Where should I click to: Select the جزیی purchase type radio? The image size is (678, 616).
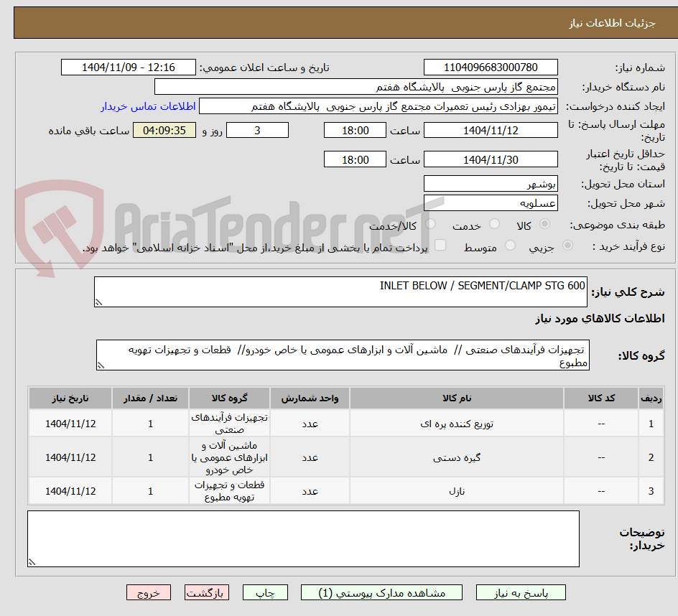(567, 246)
